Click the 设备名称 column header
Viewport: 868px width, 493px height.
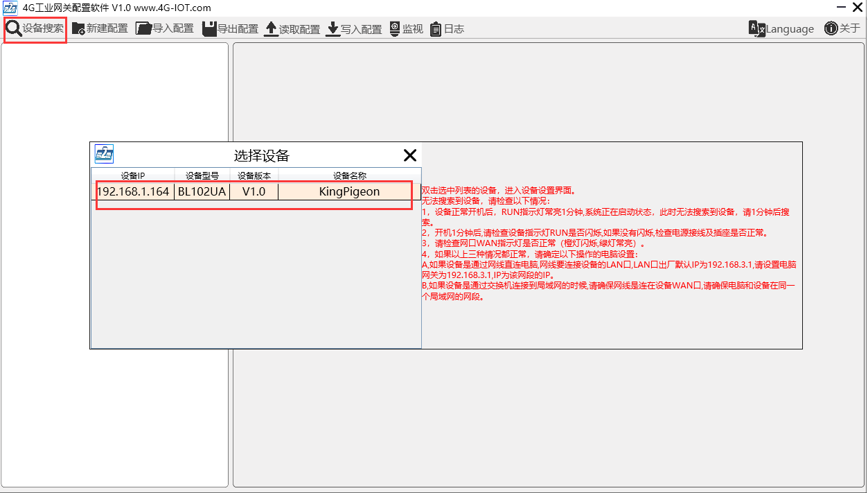(350, 175)
